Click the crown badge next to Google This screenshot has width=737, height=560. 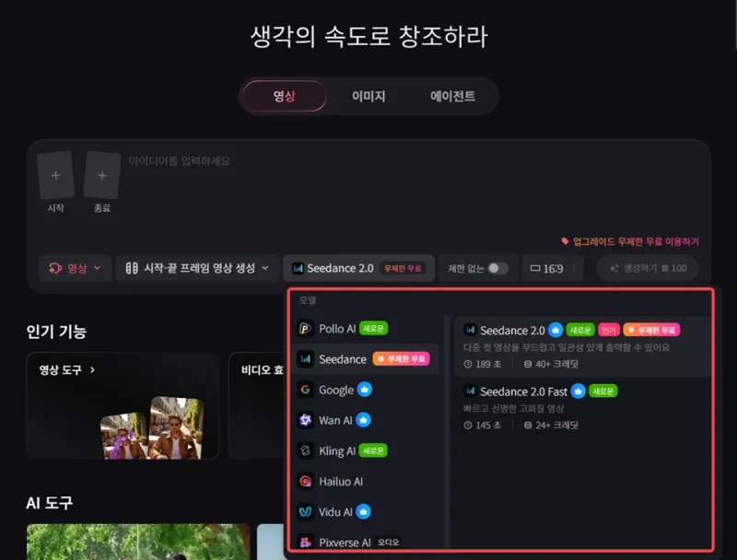click(x=364, y=389)
